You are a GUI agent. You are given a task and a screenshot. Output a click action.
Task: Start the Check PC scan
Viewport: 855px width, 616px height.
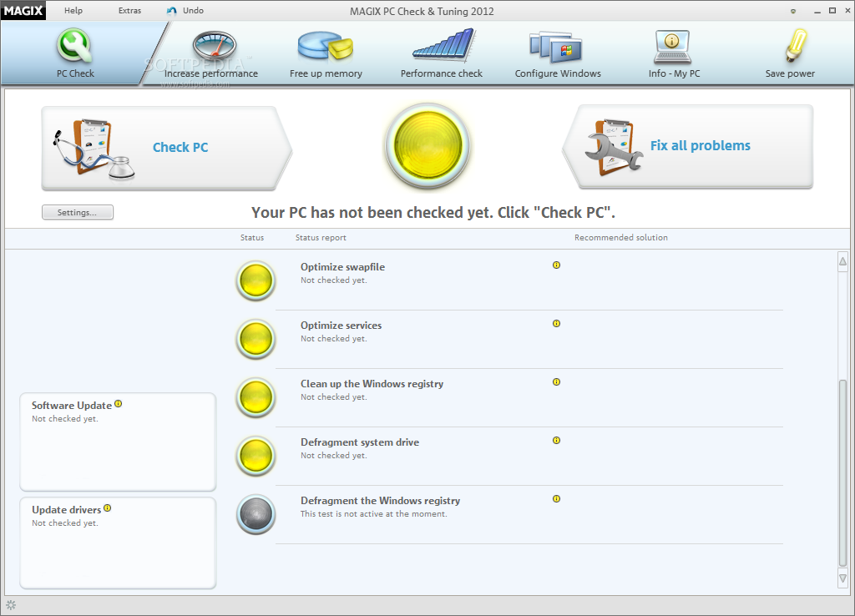point(166,148)
